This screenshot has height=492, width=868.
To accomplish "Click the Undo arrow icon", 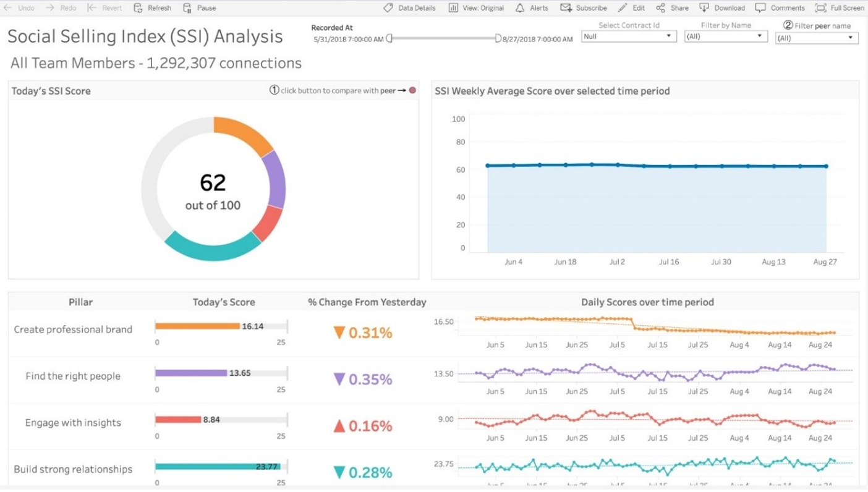I will [x=8, y=8].
